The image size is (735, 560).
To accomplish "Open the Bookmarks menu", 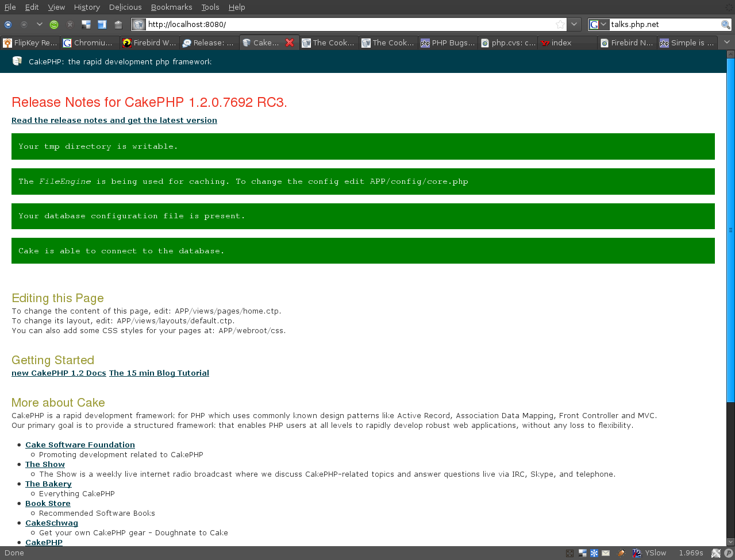I will tap(171, 7).
